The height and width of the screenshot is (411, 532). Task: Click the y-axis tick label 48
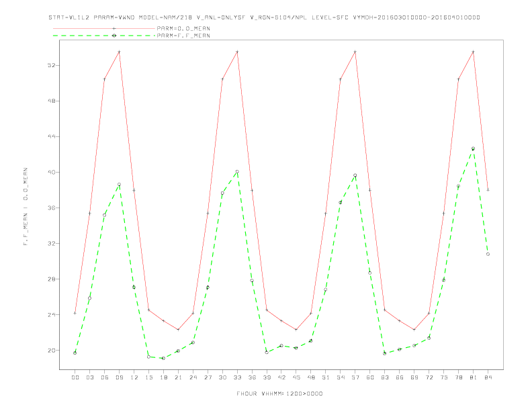[52, 101]
